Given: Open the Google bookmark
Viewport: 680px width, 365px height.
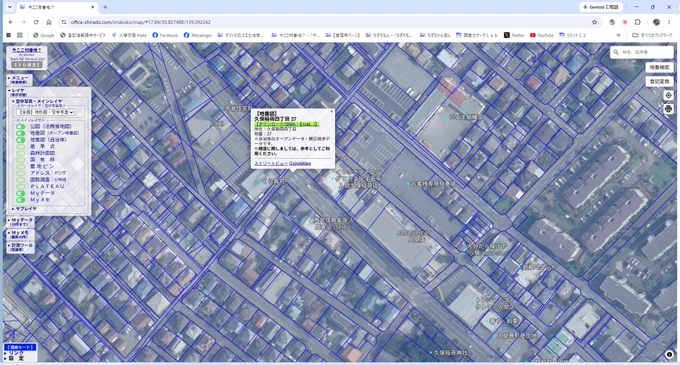Looking at the screenshot, I should (x=44, y=35).
